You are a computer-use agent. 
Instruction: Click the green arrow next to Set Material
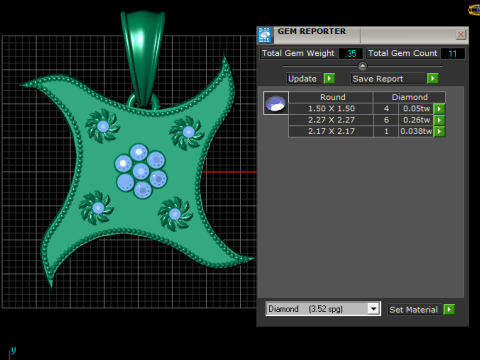[x=449, y=310]
